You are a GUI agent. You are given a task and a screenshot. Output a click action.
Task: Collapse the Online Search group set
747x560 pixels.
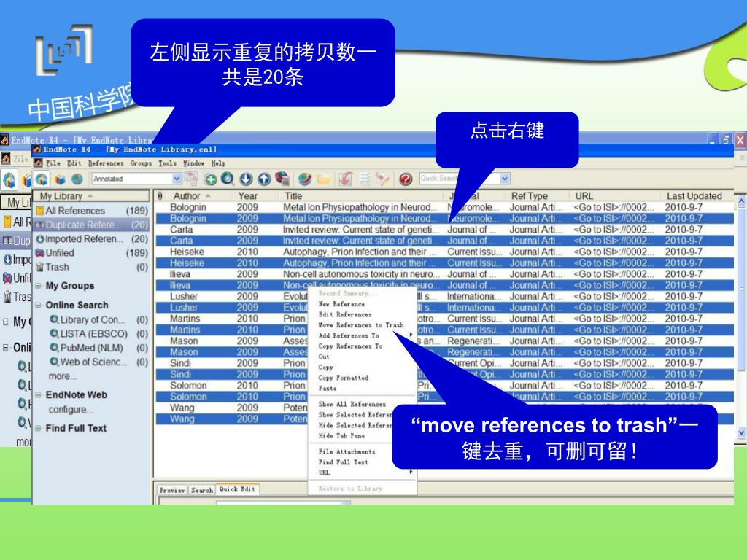pyautogui.click(x=39, y=305)
